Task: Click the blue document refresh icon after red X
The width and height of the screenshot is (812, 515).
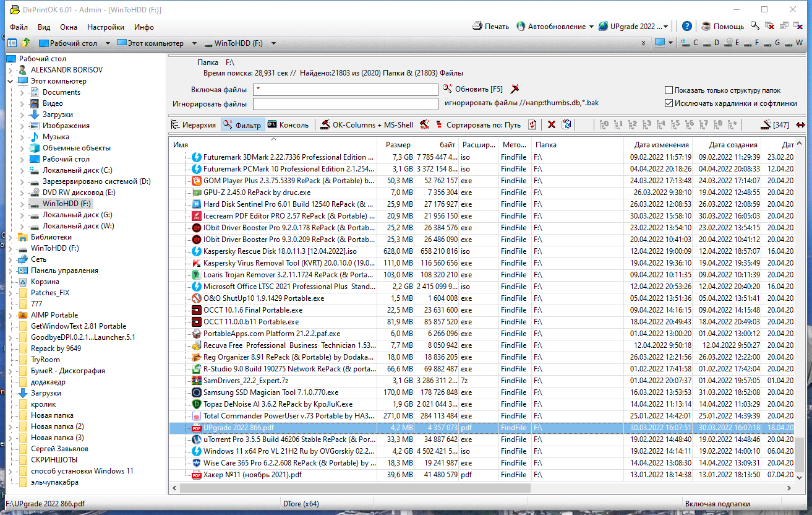Action: [566, 124]
